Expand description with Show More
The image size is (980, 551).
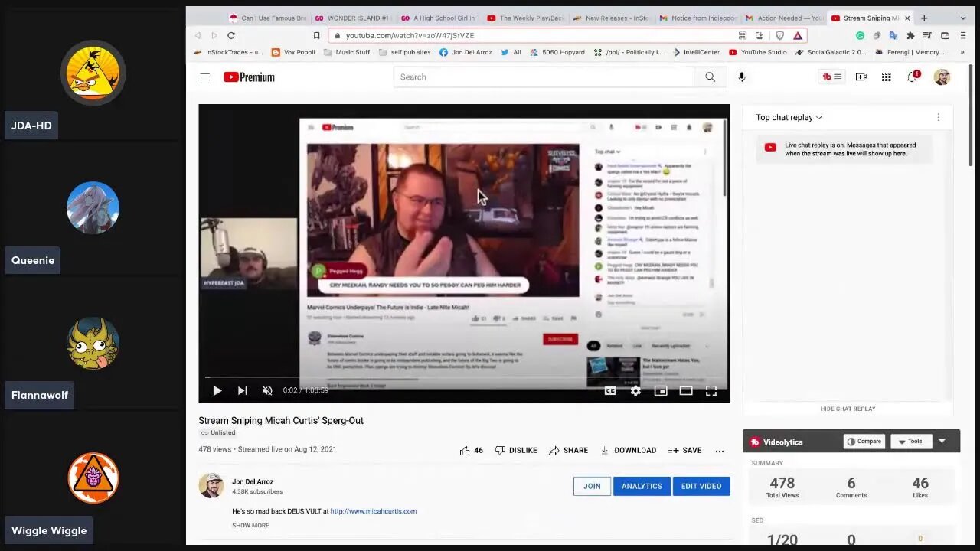tap(250, 526)
